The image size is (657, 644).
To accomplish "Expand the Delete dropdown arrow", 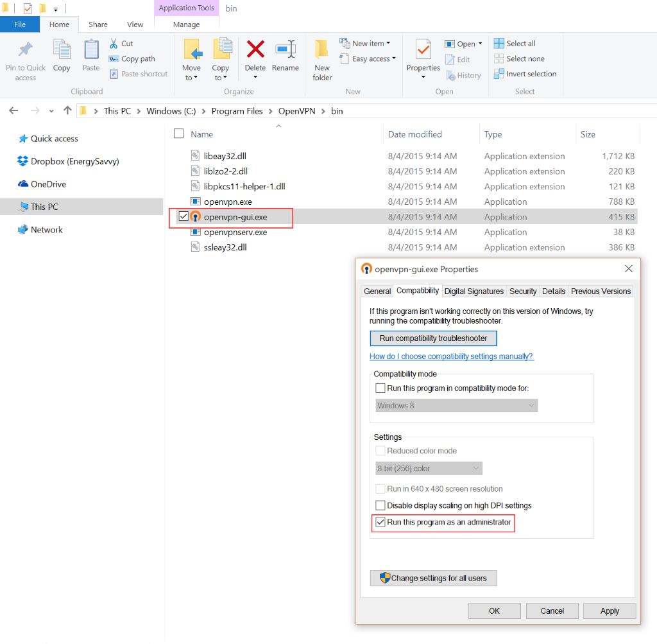I will tap(255, 77).
